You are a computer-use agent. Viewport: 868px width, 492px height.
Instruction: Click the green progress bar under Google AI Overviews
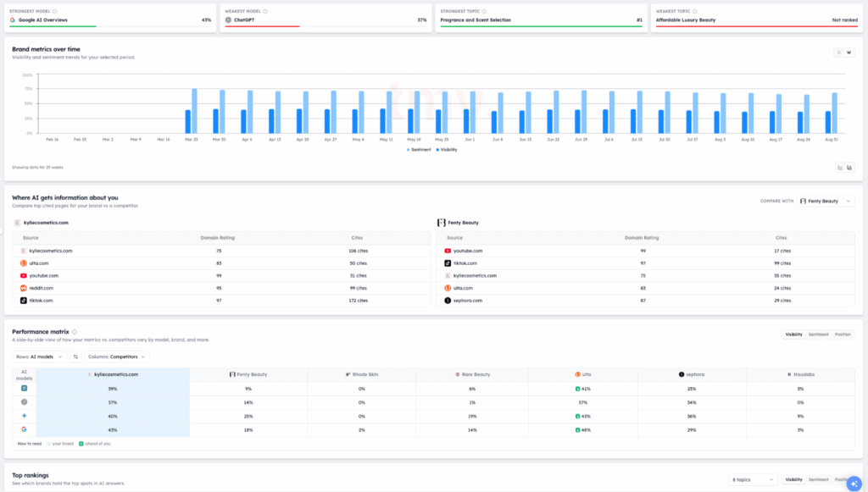(x=53, y=26)
